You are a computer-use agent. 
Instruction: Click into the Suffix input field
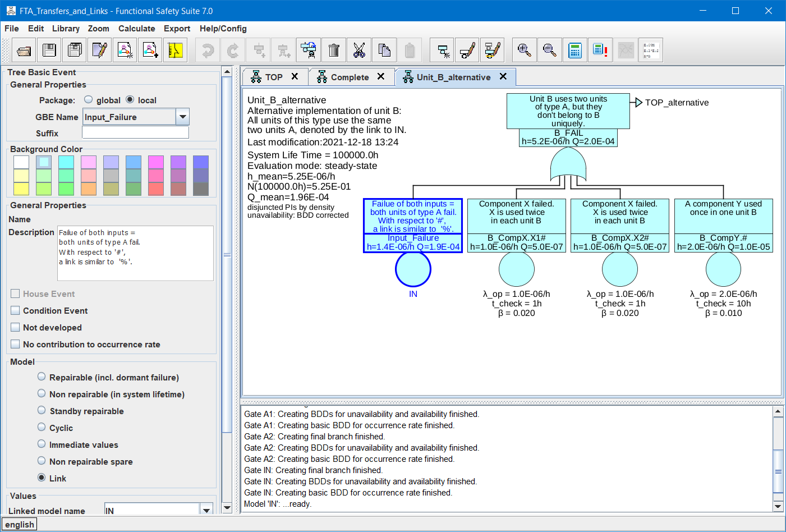pos(135,132)
